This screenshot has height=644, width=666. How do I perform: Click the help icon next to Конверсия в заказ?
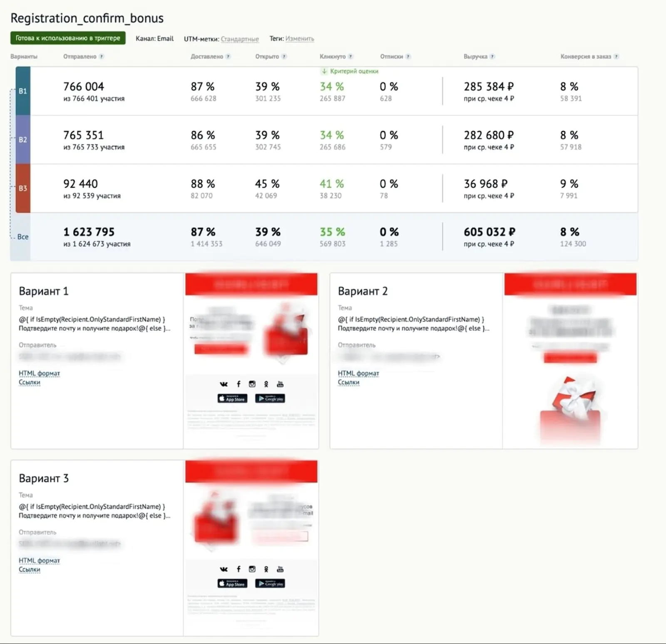click(616, 57)
